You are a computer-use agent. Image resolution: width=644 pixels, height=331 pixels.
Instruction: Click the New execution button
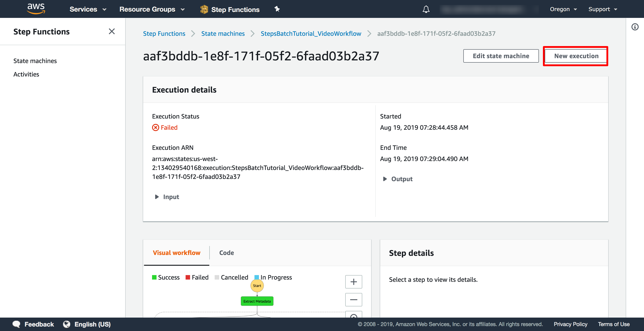coord(576,55)
